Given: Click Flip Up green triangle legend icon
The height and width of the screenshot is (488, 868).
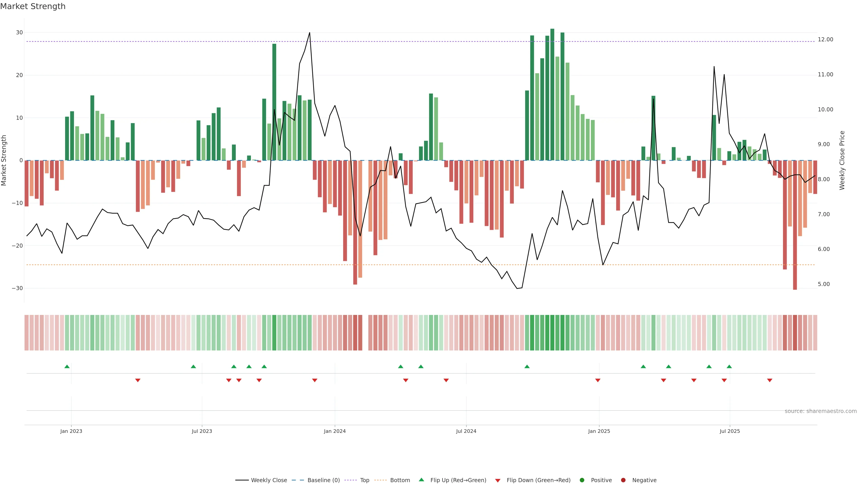Looking at the screenshot, I should (421, 480).
